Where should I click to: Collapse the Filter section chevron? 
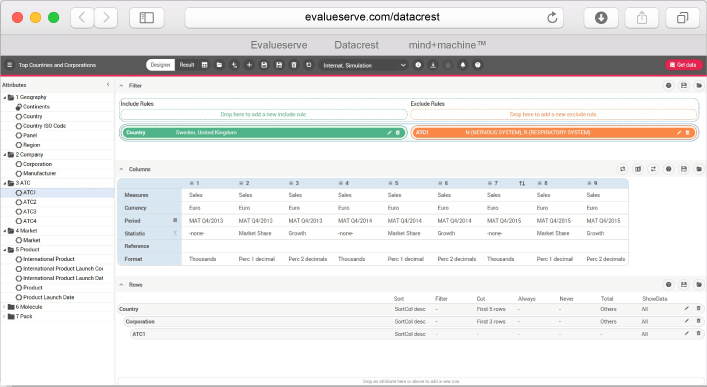121,85
